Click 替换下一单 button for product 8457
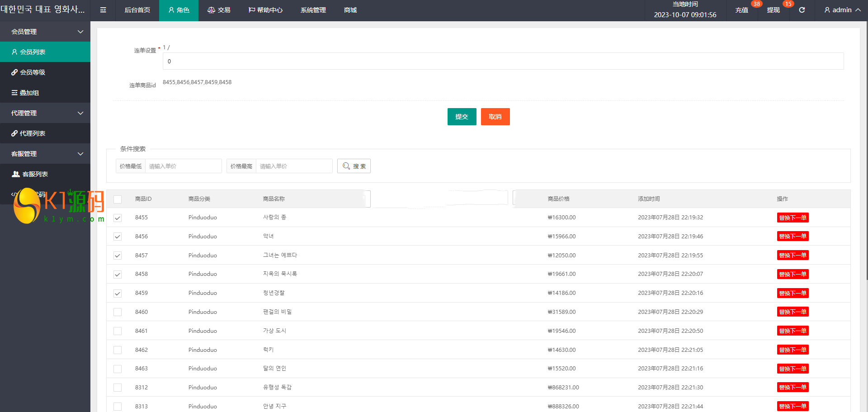Image resolution: width=868 pixels, height=412 pixels. click(793, 256)
